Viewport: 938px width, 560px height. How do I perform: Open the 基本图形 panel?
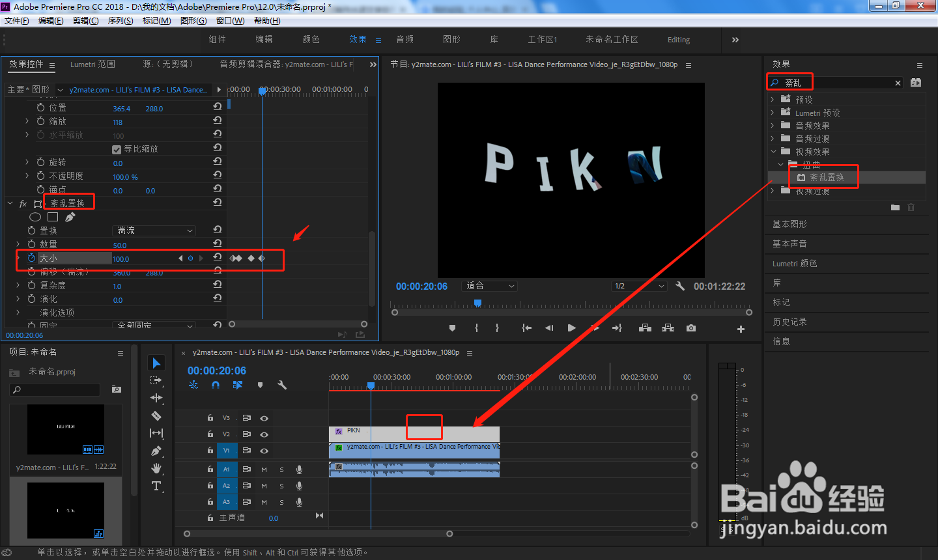pos(789,224)
